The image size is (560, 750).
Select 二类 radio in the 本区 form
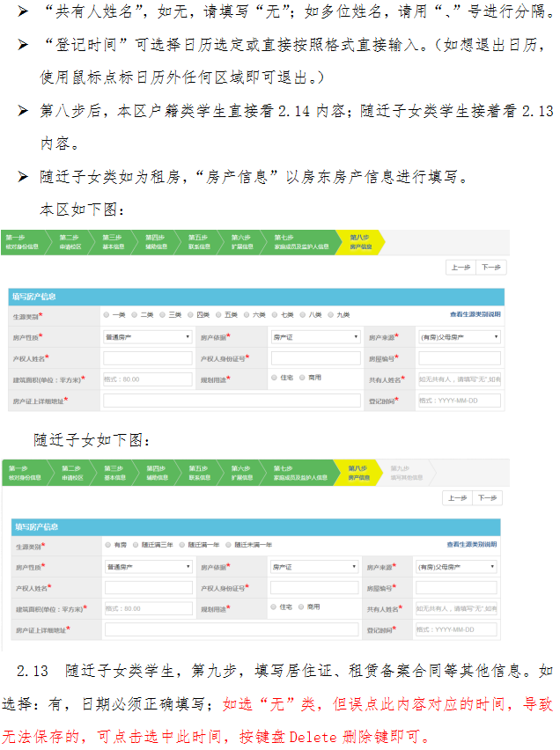(135, 315)
